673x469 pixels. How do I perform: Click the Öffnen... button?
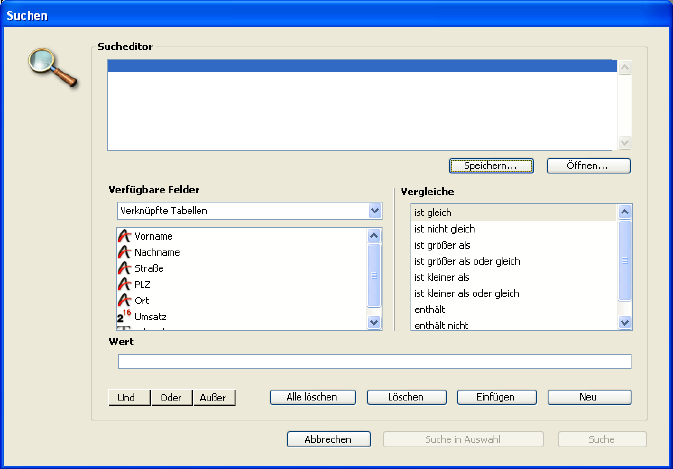pos(589,165)
